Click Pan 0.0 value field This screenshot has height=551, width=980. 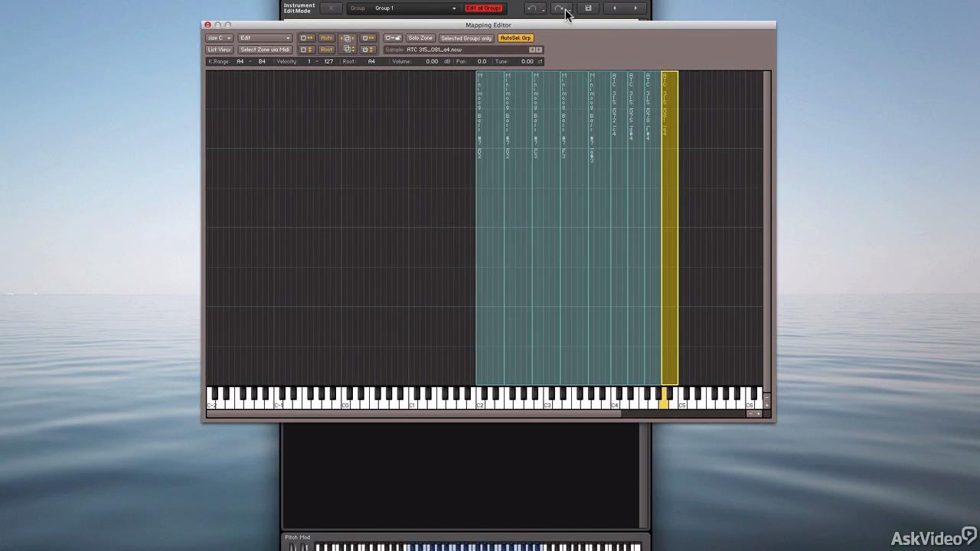pyautogui.click(x=482, y=61)
